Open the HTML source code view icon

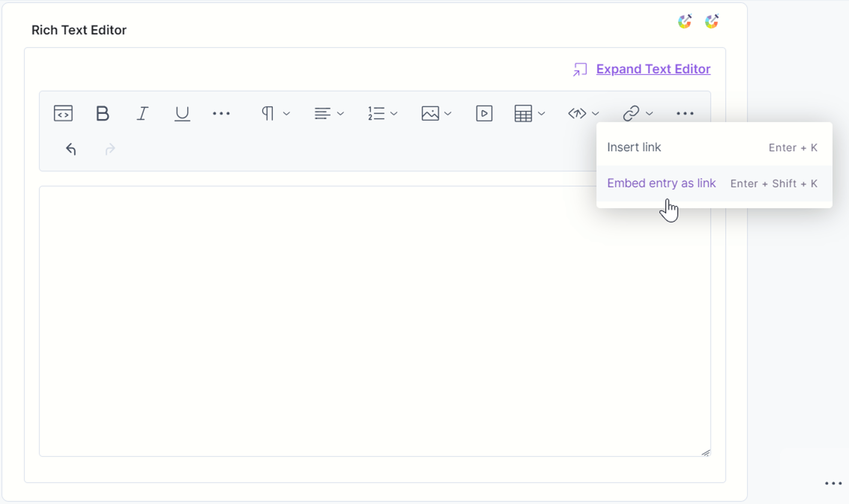63,113
